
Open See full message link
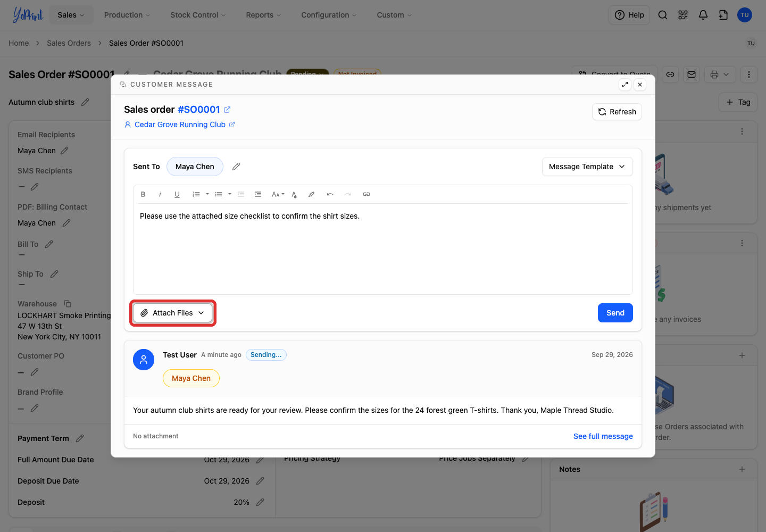tap(603, 436)
